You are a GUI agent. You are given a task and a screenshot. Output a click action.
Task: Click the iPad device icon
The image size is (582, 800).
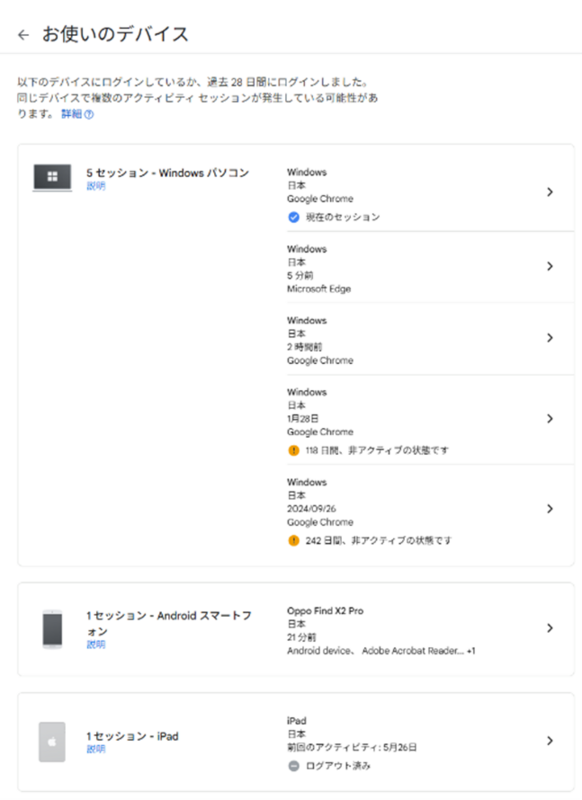tap(52, 741)
